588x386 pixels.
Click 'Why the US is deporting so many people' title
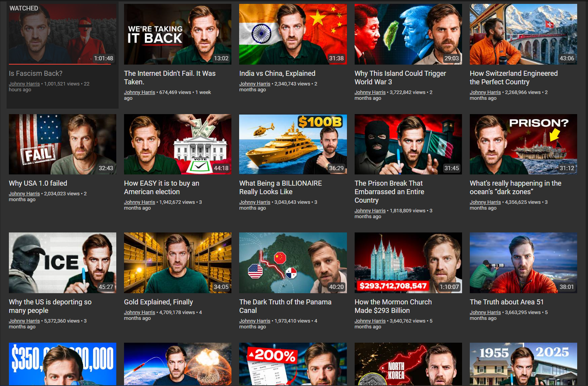(x=50, y=306)
